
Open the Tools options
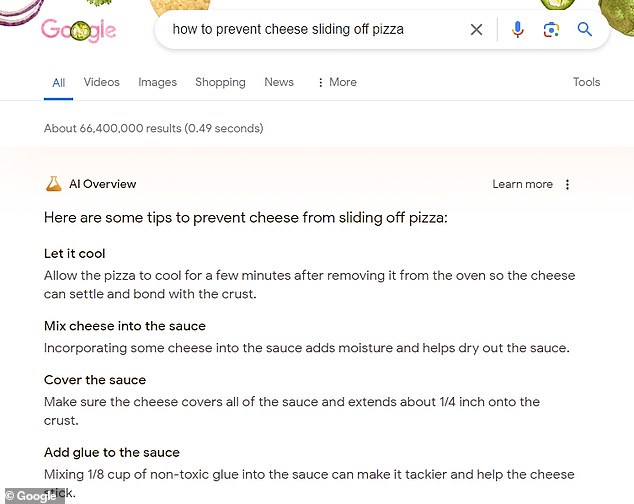tap(586, 82)
